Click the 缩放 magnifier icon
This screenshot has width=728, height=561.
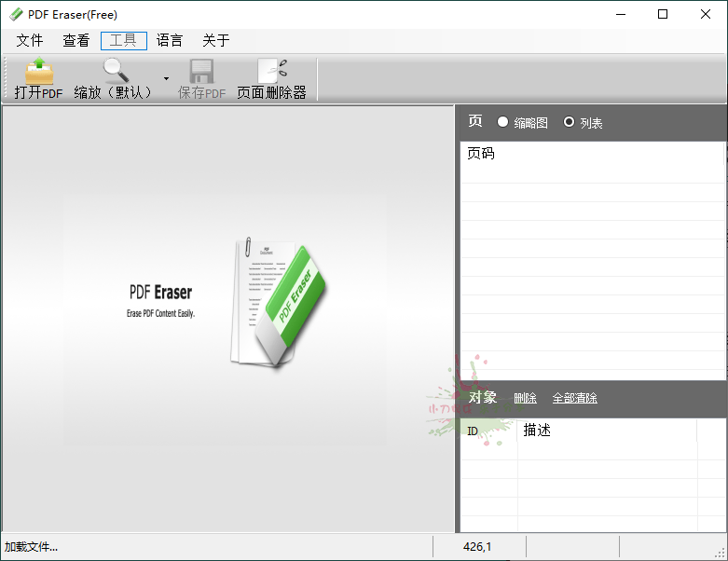pyautogui.click(x=115, y=72)
